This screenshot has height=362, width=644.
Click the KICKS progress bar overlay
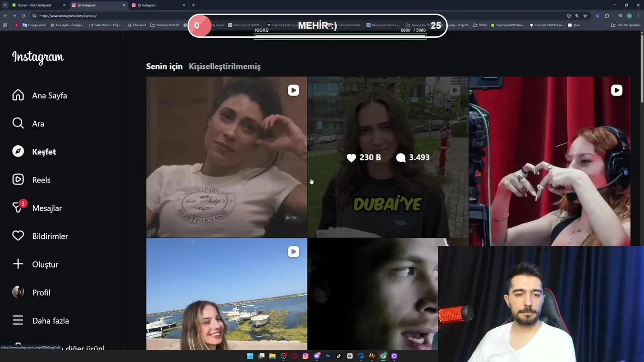tap(340, 37)
